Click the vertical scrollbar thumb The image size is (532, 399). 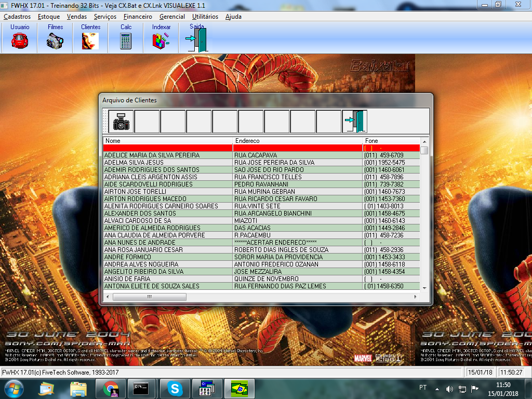pos(424,150)
